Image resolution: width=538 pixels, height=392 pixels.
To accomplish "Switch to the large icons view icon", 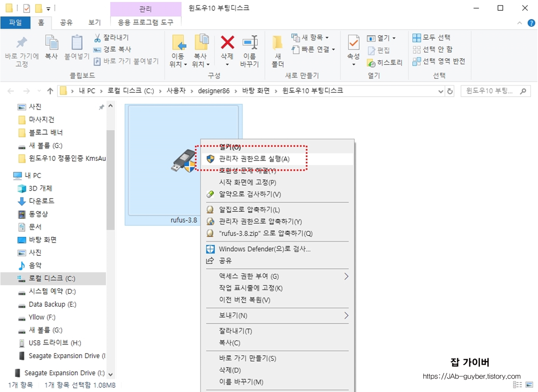I will [529, 385].
